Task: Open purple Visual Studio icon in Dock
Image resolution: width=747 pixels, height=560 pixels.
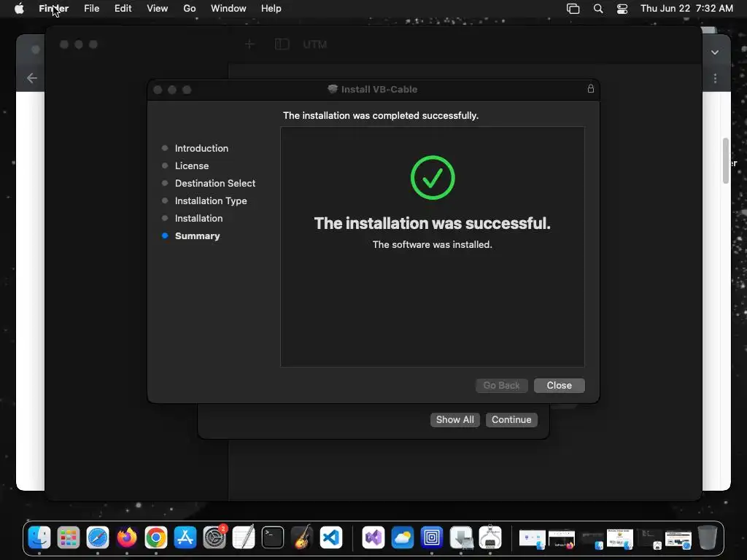Action: 373,537
